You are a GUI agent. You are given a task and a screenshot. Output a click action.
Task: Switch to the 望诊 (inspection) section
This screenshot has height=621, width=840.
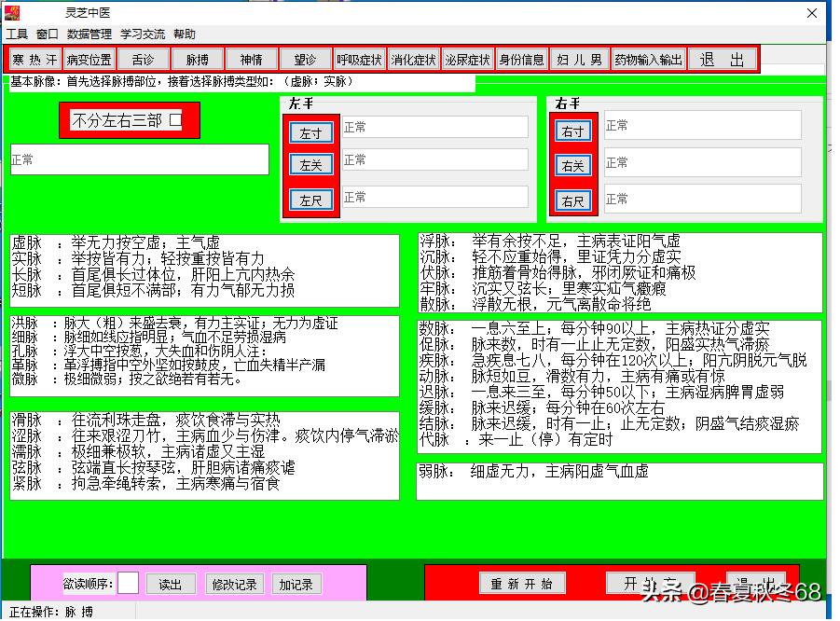[x=306, y=58]
